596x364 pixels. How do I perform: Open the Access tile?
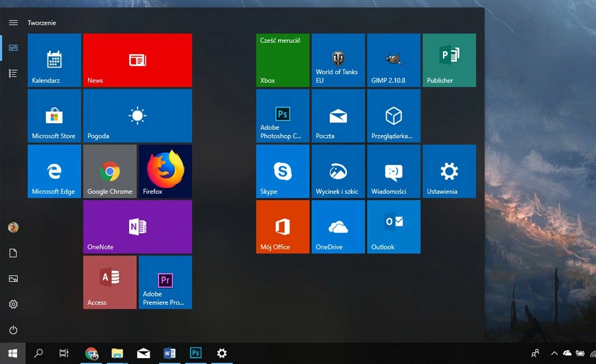pos(110,283)
